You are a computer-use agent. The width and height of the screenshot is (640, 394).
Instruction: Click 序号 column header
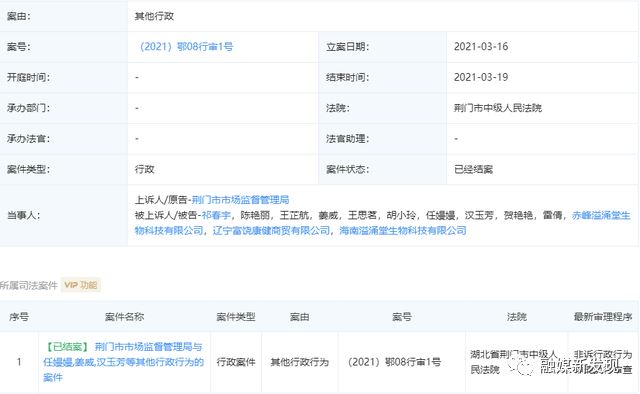(19, 317)
